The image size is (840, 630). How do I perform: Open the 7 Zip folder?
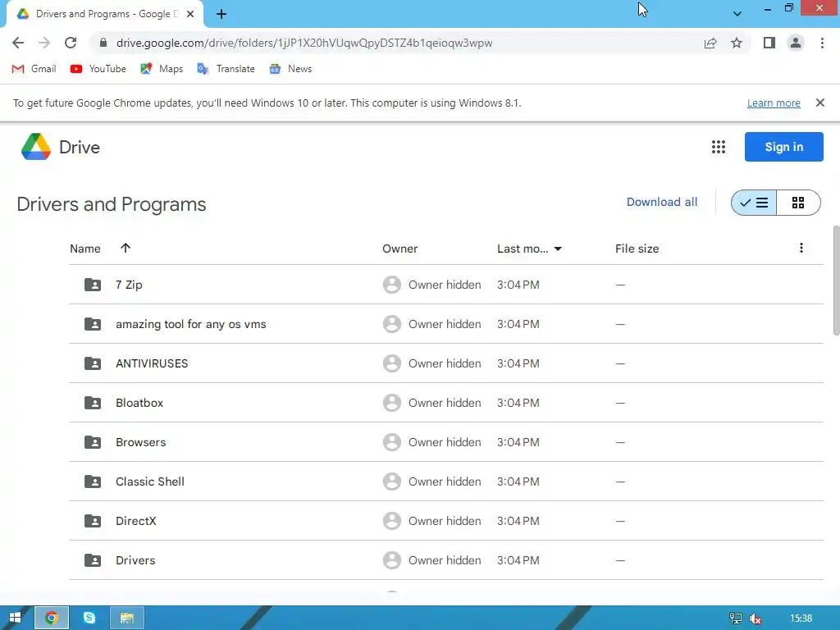click(x=445, y=285)
